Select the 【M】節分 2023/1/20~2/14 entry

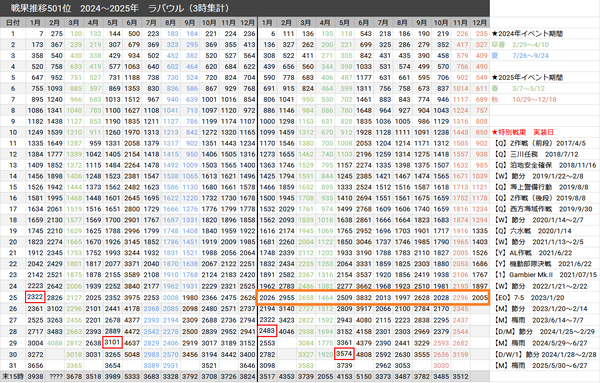tap(539, 309)
